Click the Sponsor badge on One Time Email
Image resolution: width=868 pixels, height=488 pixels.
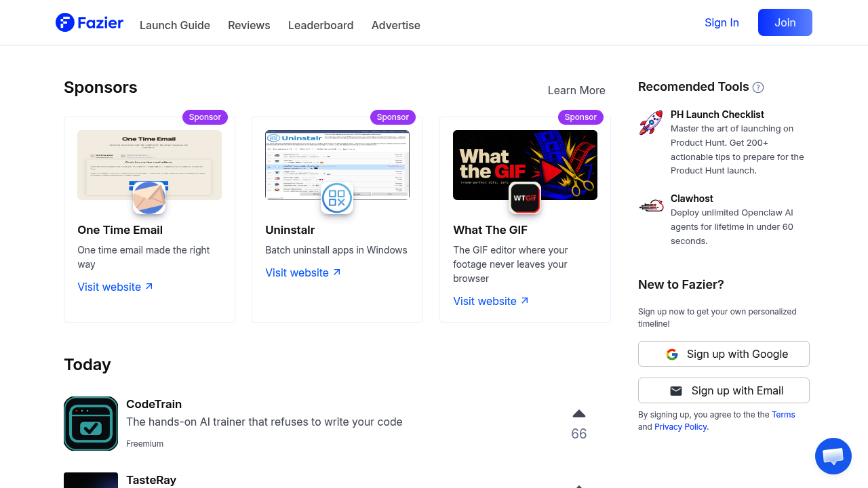pos(205,117)
